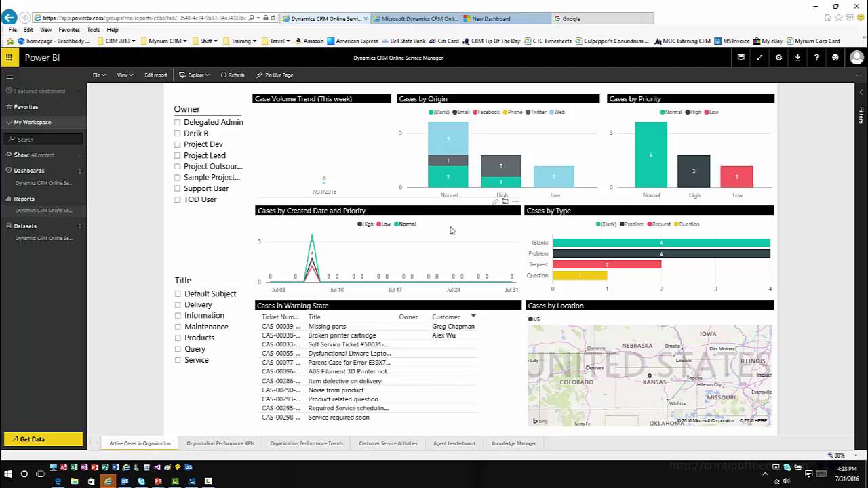This screenshot has height=488, width=868.
Task: Open the user profile avatar
Action: coord(856,58)
